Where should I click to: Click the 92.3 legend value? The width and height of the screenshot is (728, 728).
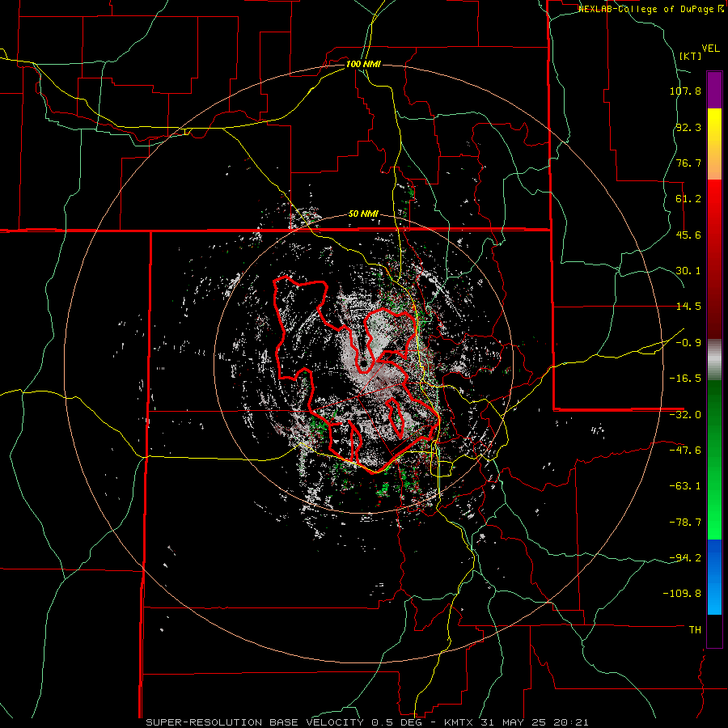(x=688, y=127)
